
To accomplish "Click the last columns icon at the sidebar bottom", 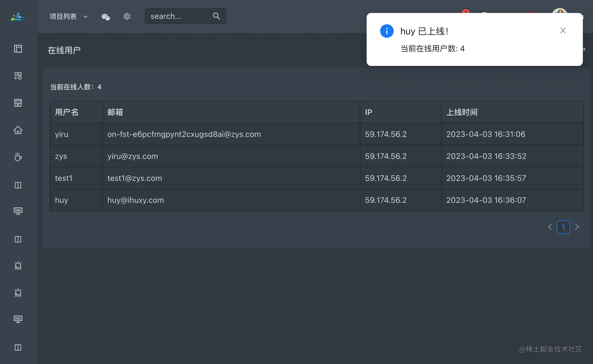I will click(18, 348).
